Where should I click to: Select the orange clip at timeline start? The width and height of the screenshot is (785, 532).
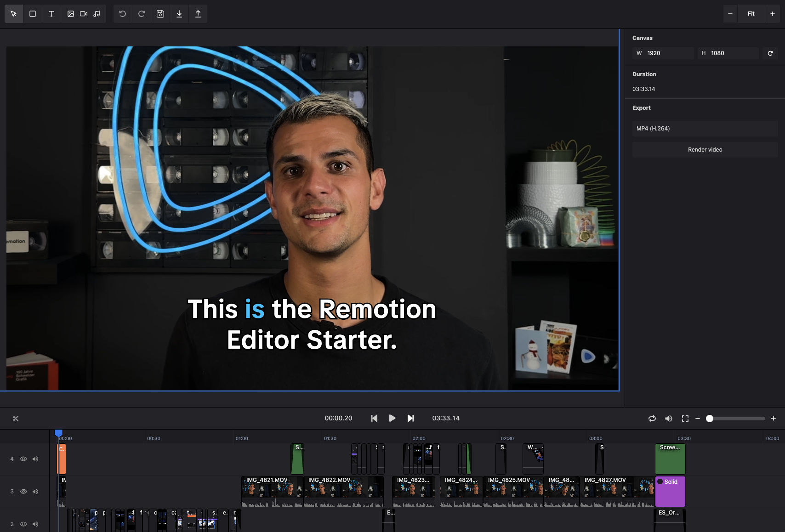click(x=62, y=459)
